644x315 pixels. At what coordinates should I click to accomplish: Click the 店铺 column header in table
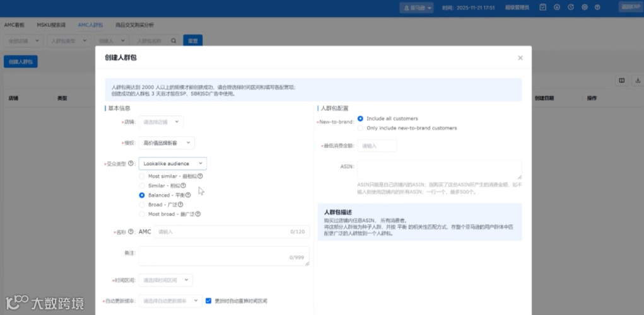(x=13, y=98)
